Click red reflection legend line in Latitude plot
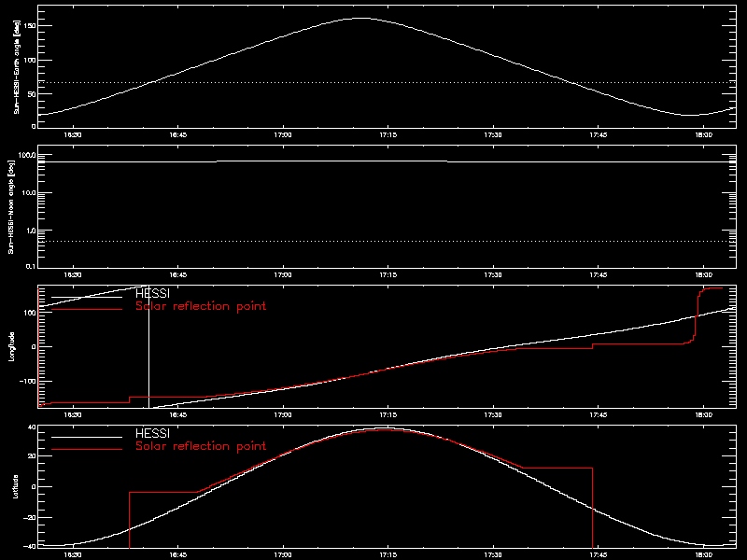This screenshot has width=747, height=560. 87,450
